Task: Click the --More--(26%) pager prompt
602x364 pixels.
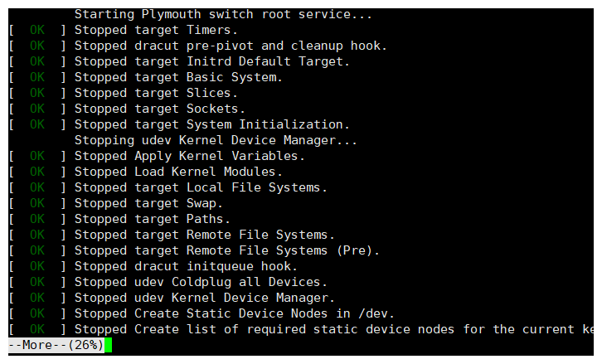Action: (56, 345)
